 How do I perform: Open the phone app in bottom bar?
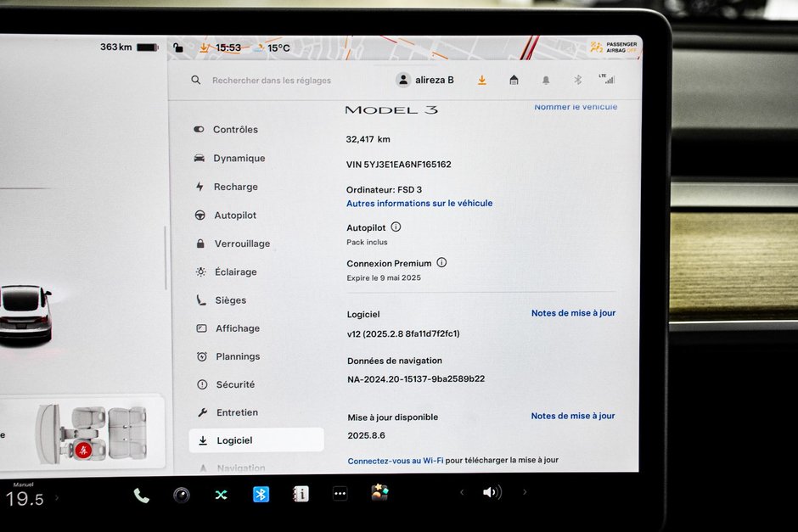[141, 495]
